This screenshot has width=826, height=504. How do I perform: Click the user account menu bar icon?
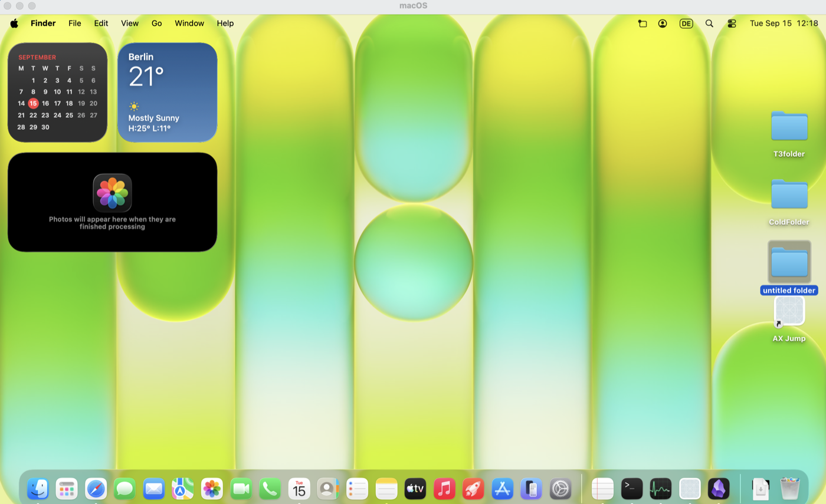click(x=663, y=24)
